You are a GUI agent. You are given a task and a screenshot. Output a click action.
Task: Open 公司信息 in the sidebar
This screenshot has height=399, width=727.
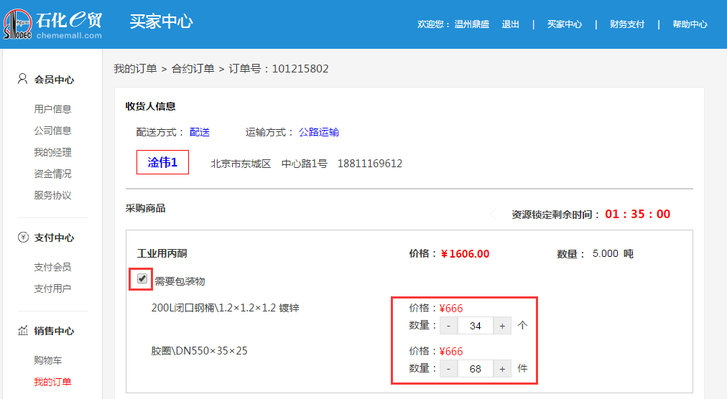click(52, 131)
